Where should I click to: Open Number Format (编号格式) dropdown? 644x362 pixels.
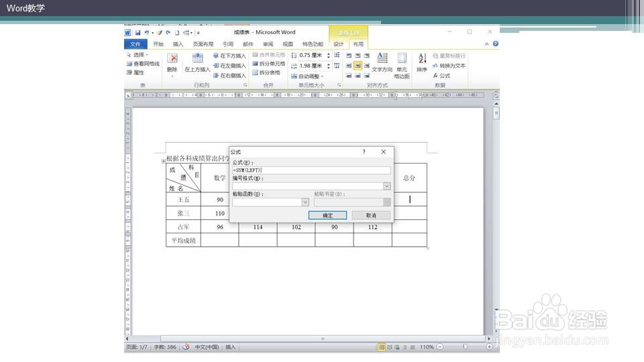click(x=386, y=186)
